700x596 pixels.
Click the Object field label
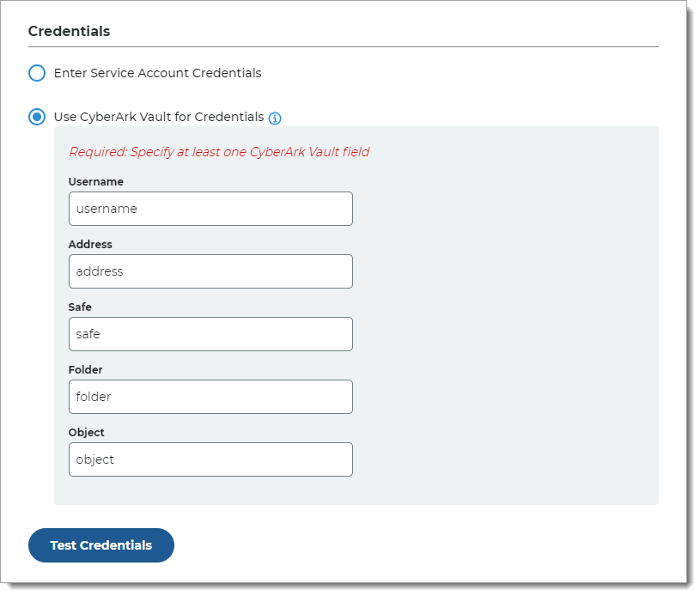[x=86, y=433]
